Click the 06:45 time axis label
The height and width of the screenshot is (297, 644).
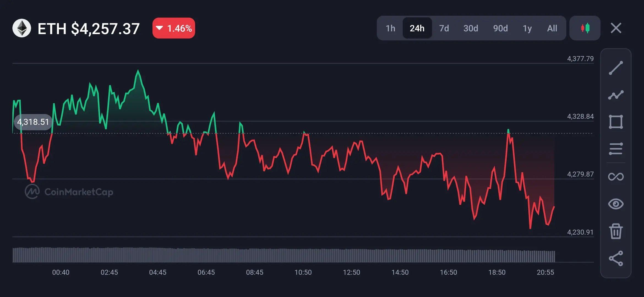(x=206, y=272)
